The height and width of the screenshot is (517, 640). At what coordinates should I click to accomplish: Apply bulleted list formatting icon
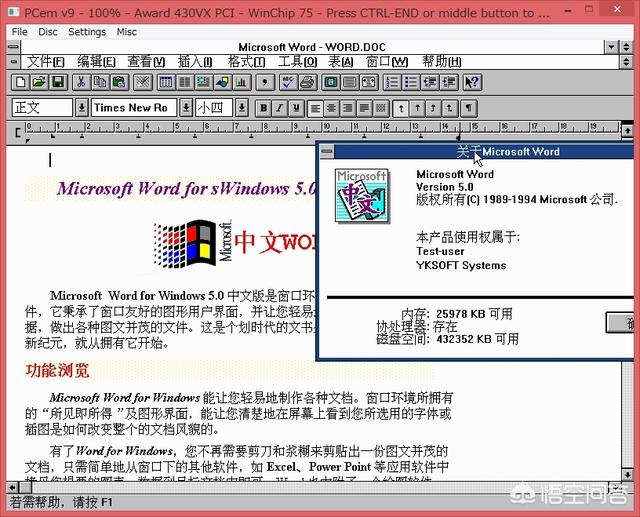pyautogui.click(x=411, y=82)
